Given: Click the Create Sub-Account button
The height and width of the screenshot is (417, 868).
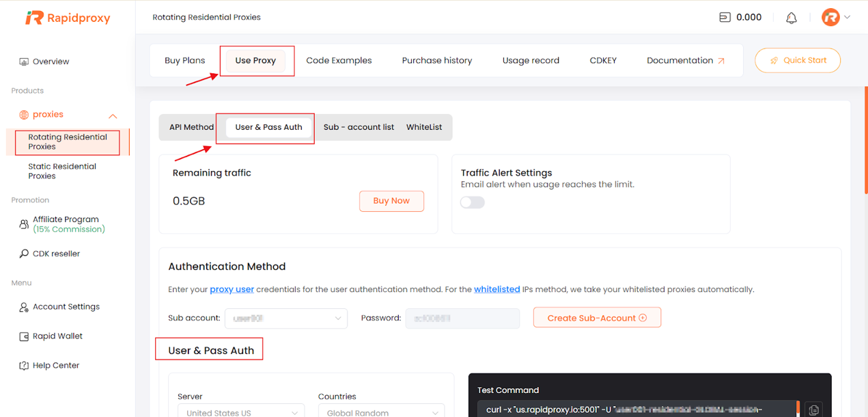Looking at the screenshot, I should point(596,318).
